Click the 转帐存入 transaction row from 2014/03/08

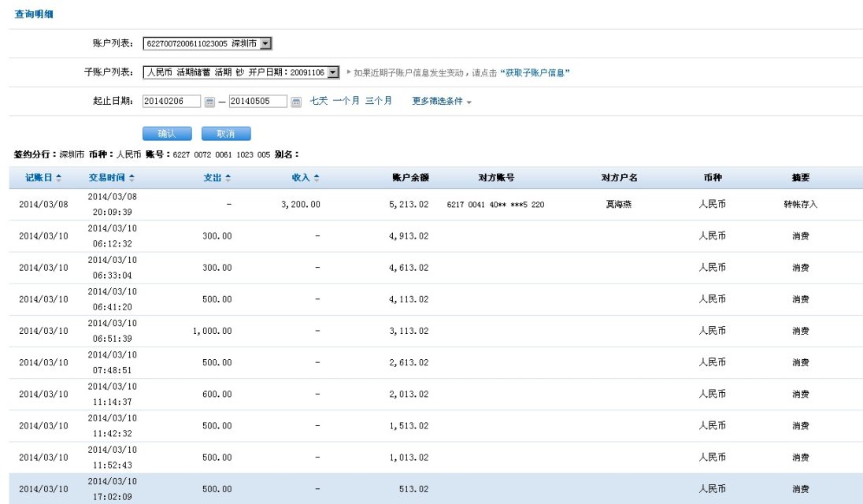(x=431, y=205)
